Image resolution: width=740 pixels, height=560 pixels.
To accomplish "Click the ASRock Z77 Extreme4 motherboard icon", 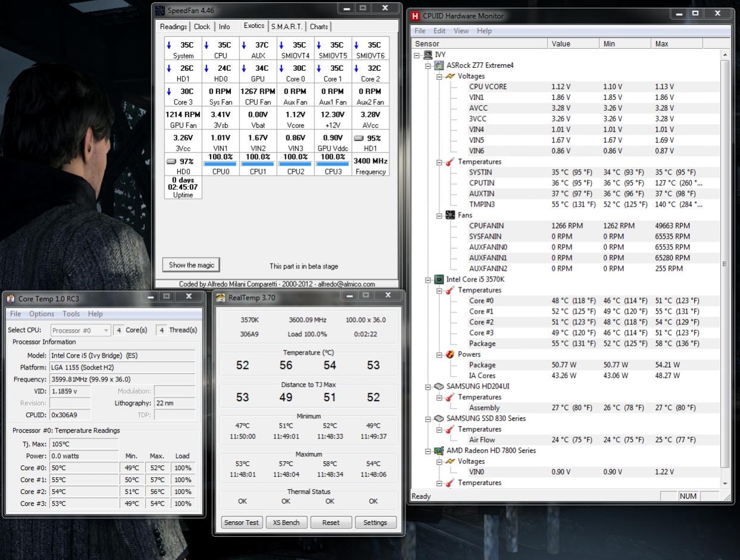I will pos(439,65).
